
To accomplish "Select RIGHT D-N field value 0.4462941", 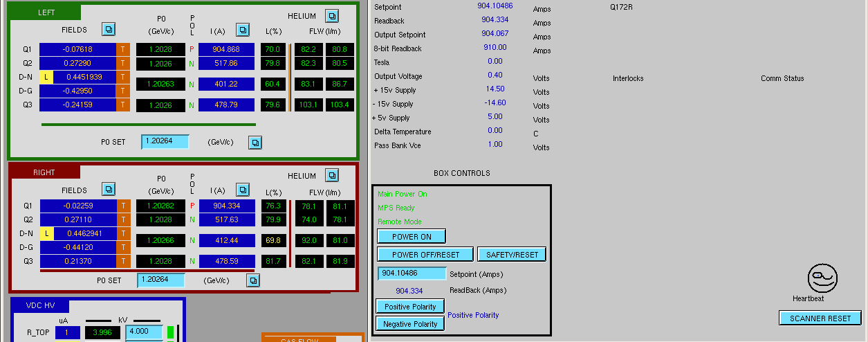I will coord(84,233).
